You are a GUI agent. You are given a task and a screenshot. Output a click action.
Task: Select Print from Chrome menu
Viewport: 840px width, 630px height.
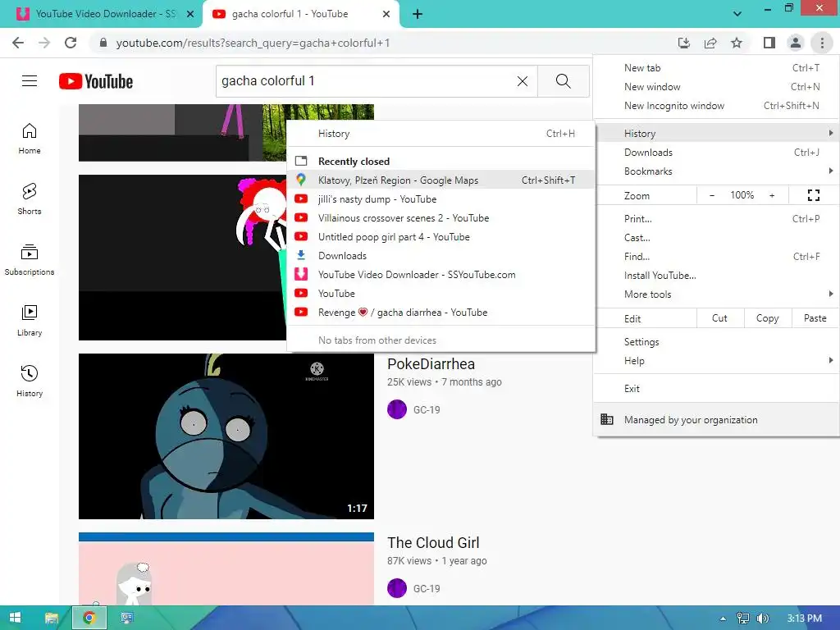click(x=717, y=218)
